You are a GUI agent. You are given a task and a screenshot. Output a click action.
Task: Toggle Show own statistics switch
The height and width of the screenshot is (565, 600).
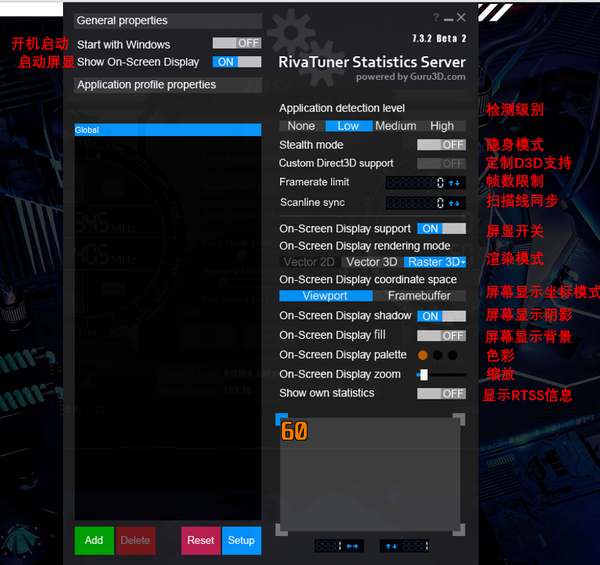pyautogui.click(x=441, y=394)
